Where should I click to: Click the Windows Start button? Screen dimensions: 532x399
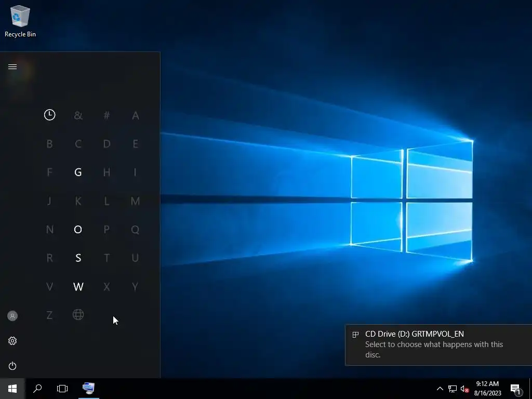pos(12,389)
